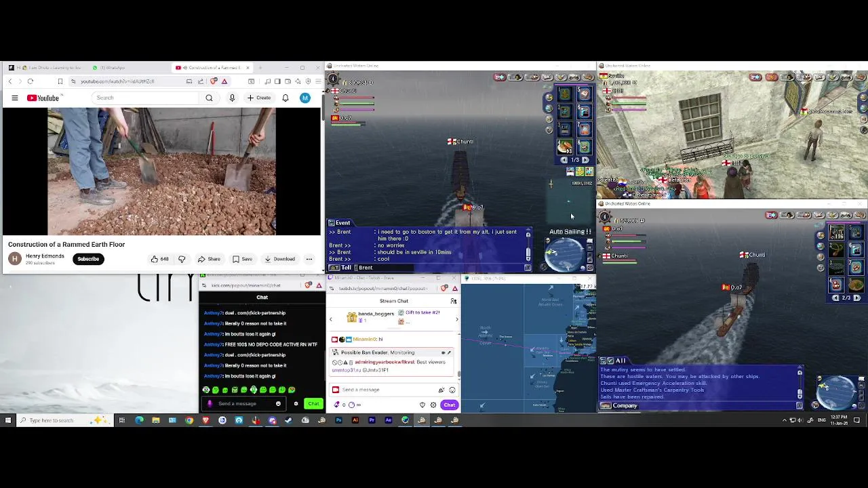The image size is (868, 488).
Task: Share the YouTube video
Action: tap(209, 259)
